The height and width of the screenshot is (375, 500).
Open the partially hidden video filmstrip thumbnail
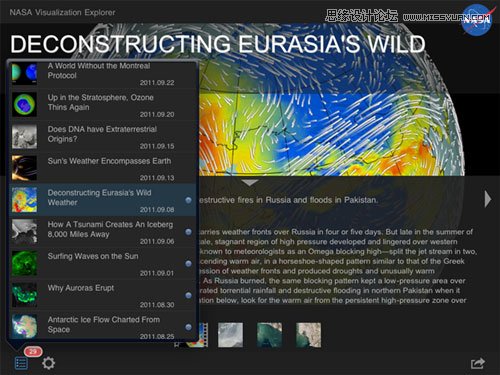pos(203,335)
